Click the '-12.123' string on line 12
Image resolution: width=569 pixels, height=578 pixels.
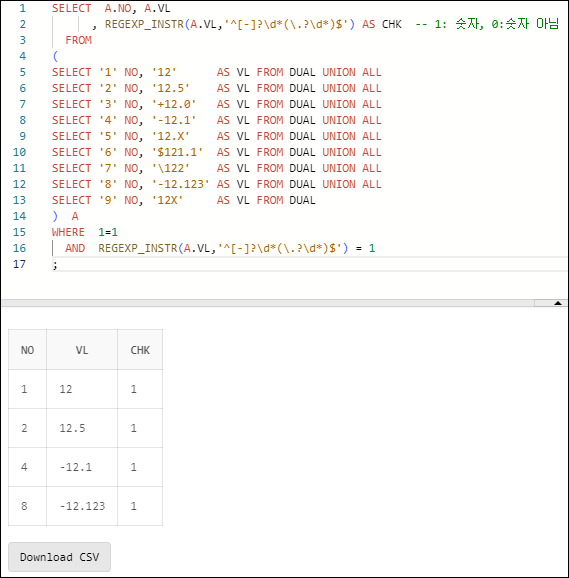tap(181, 184)
